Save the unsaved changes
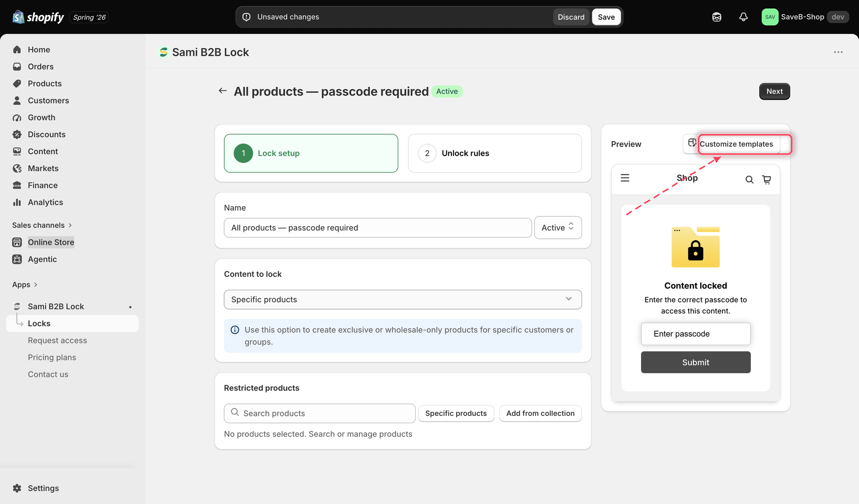 tap(606, 17)
